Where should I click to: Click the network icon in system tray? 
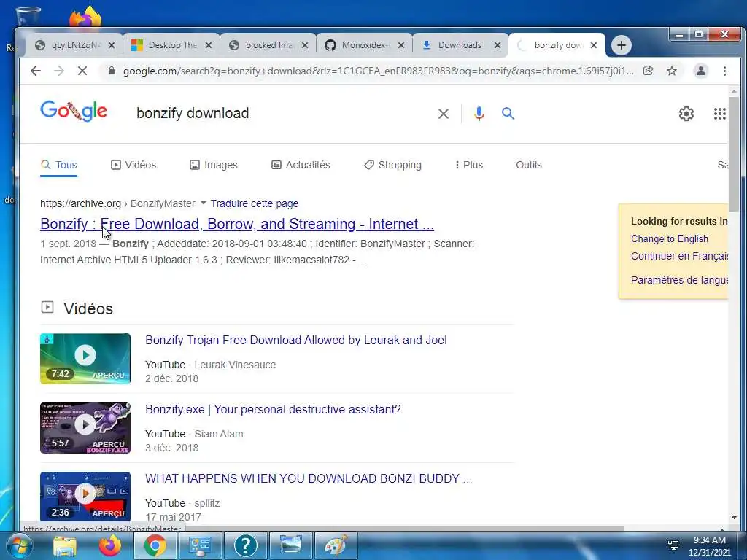(x=673, y=545)
